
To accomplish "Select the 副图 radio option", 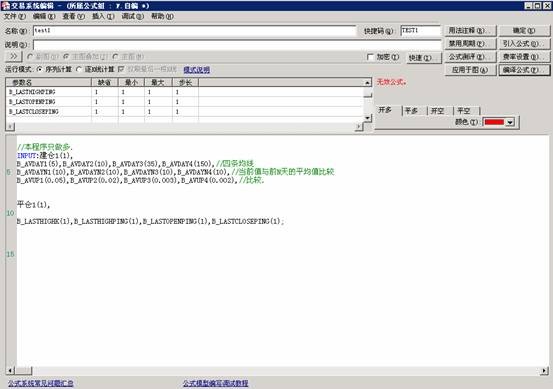I will (43, 56).
